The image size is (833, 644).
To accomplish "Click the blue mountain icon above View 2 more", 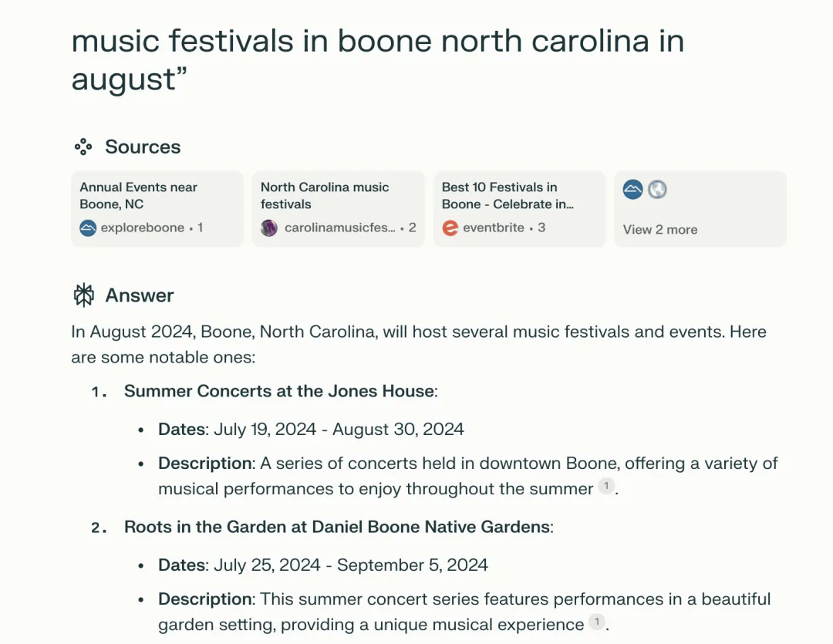I will point(633,189).
